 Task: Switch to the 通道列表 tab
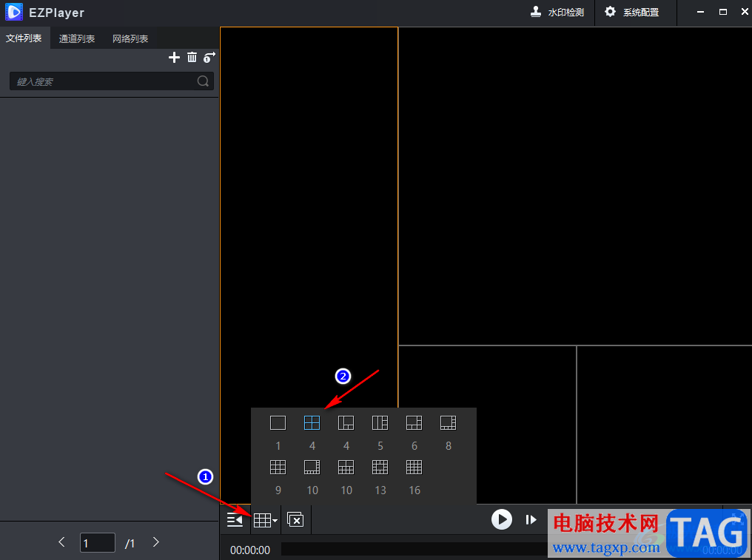point(77,38)
